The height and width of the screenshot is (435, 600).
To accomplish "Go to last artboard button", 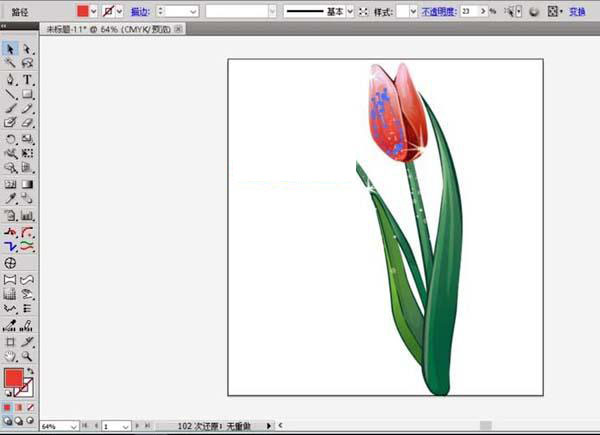I will [148, 425].
